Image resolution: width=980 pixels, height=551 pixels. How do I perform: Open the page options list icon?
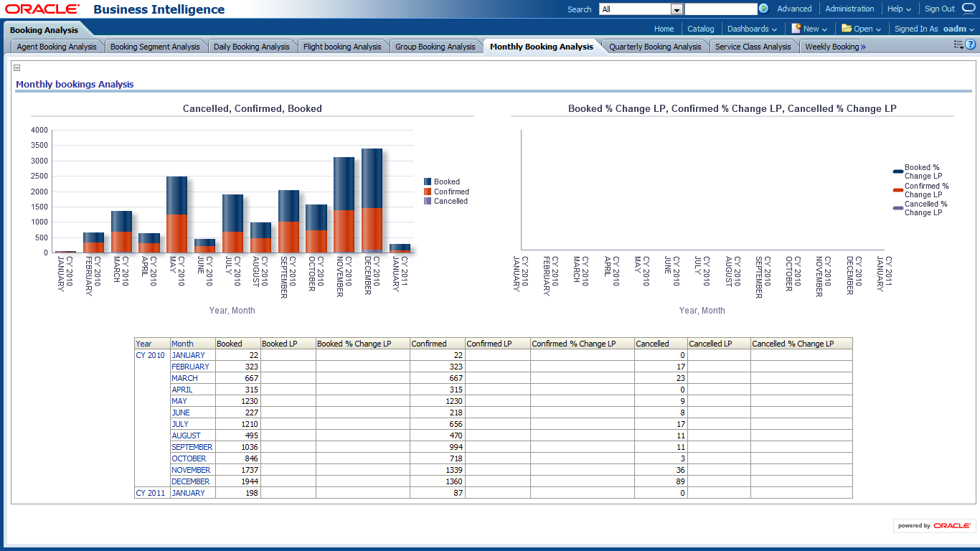click(958, 44)
